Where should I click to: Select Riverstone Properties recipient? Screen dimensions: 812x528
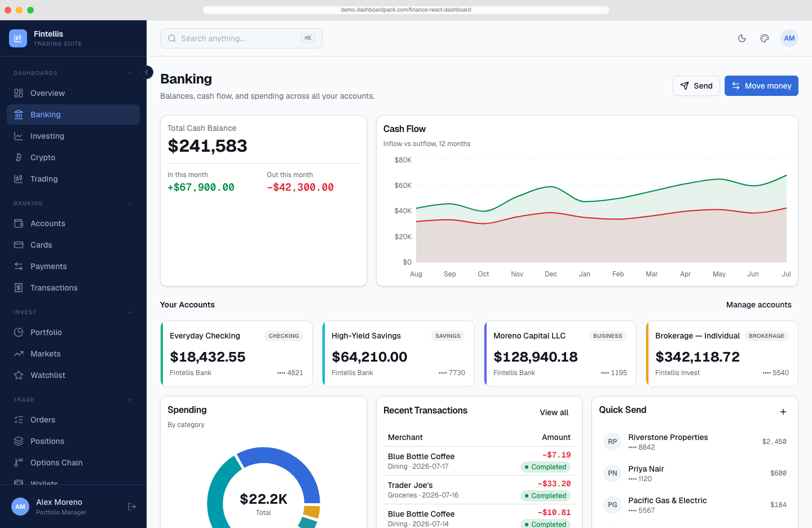click(695, 442)
